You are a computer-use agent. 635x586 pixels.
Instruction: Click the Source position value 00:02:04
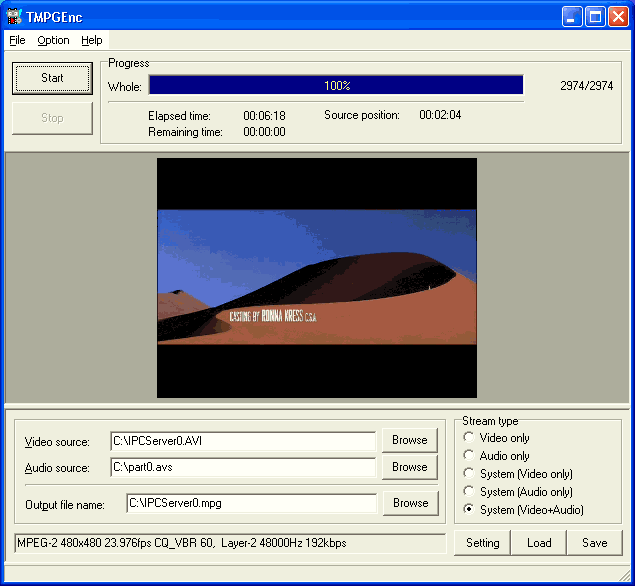tap(440, 115)
